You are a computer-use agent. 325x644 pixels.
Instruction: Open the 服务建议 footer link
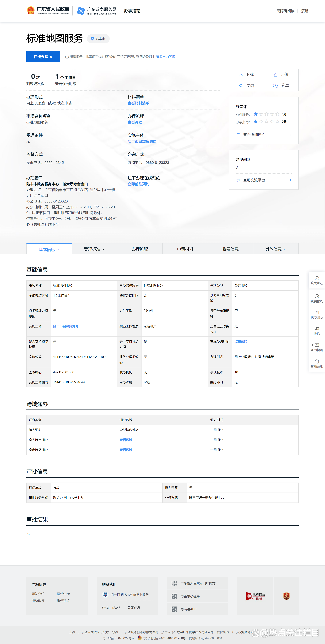63,601
